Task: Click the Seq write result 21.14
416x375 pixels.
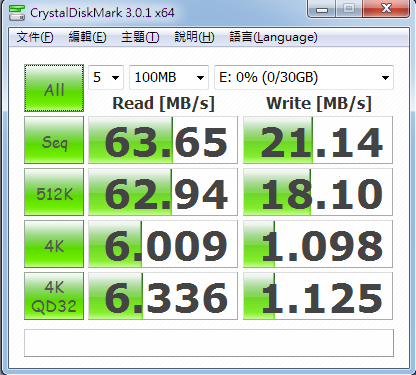Action: coord(318,140)
